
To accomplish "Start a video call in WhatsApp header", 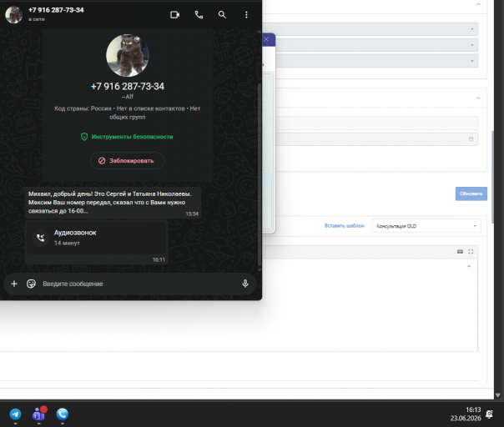I will (x=175, y=15).
